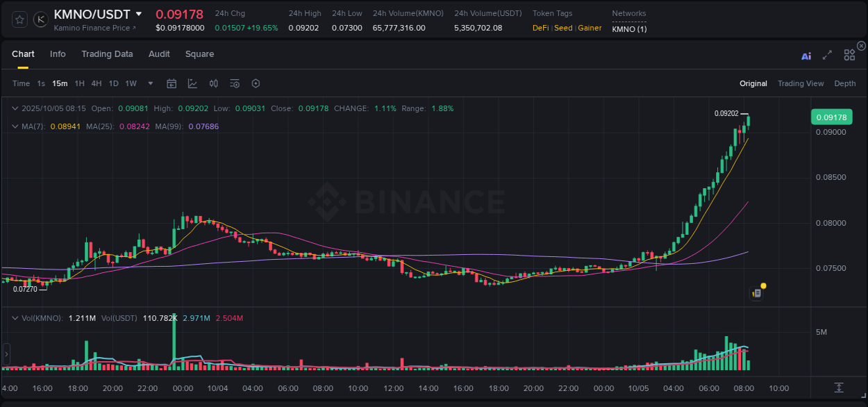The width and height of the screenshot is (868, 407).
Task: Open the widgets grid icon
Action: coord(849,55)
